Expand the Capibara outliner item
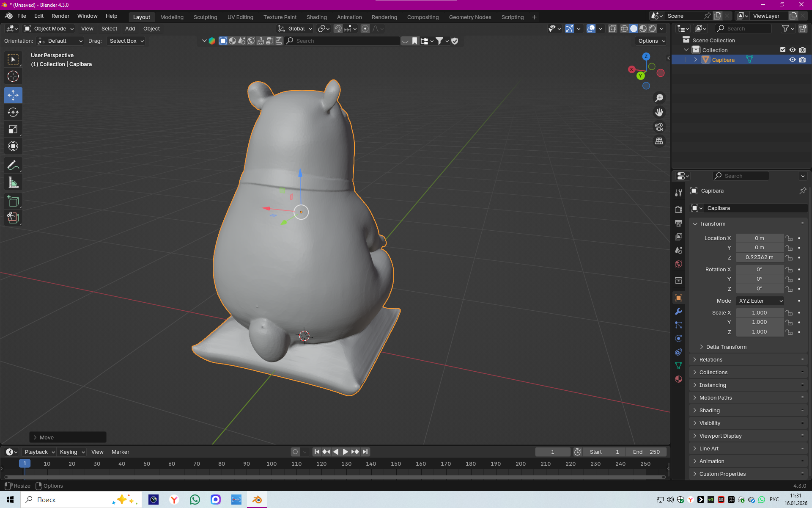 pos(696,60)
